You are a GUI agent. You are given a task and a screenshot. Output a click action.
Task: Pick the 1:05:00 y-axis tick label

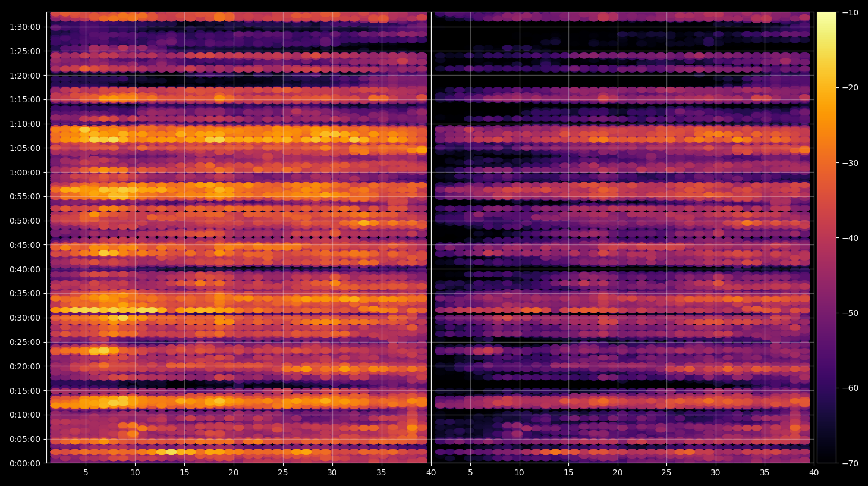[25, 148]
